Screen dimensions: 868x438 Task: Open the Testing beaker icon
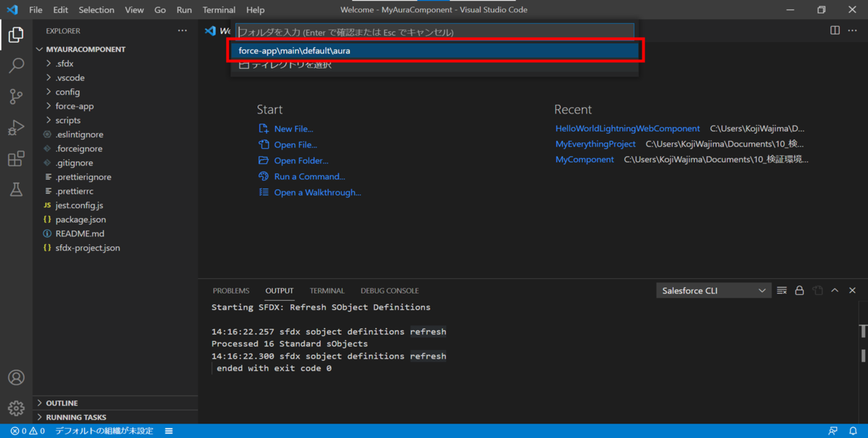(x=16, y=190)
